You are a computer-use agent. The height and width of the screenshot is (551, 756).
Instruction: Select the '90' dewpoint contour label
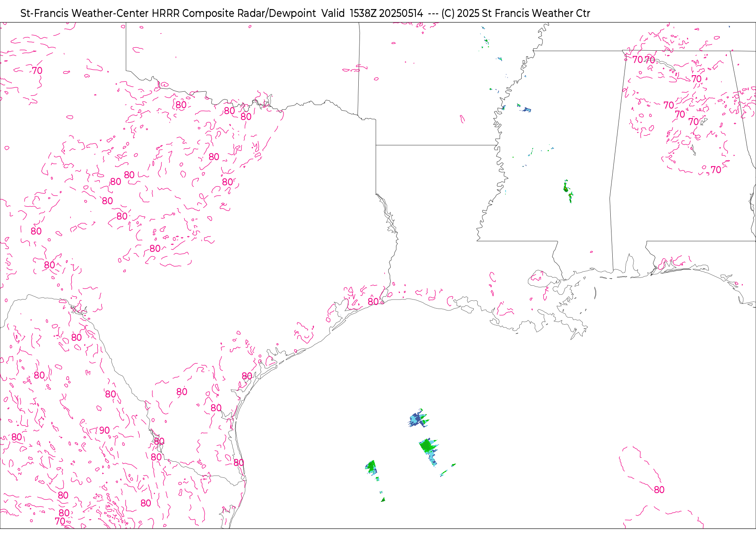click(x=104, y=430)
